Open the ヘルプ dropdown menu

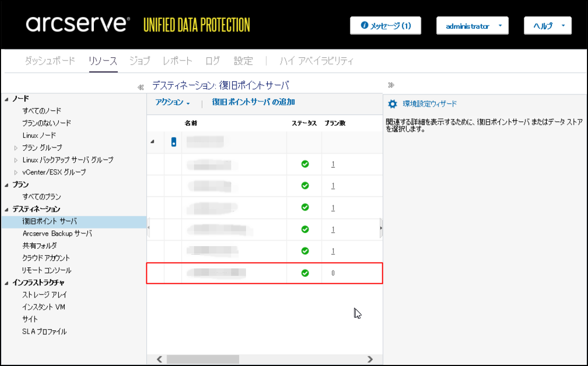(547, 26)
